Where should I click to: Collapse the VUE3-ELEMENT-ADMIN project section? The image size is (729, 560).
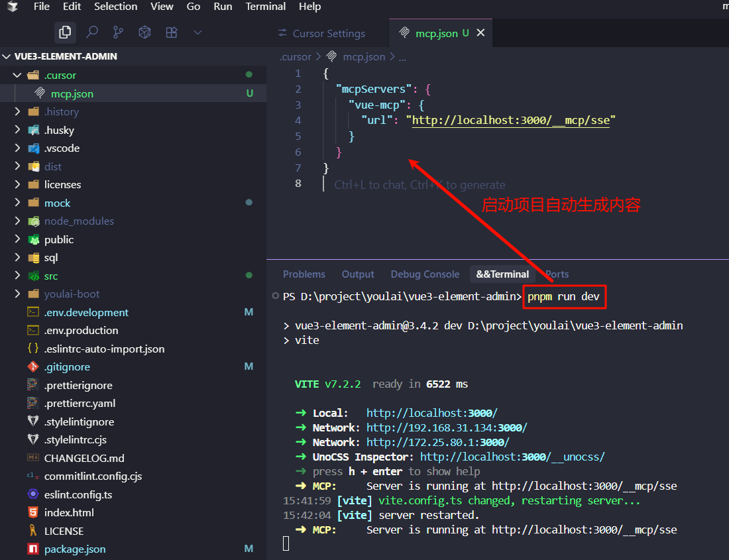click(x=7, y=56)
